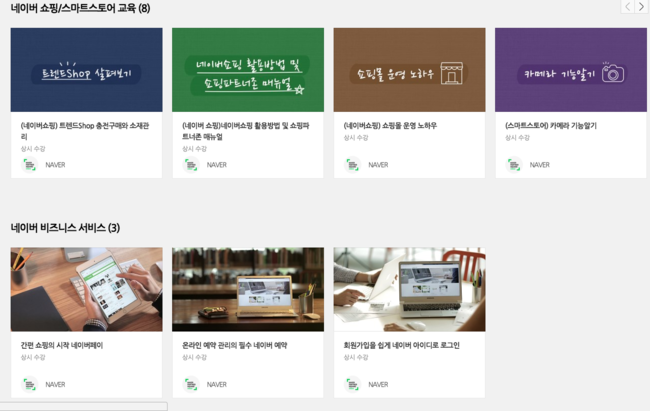This screenshot has width=650, height=411.
Task: Click the NAVER avatar icon on 쇼핑파트너존 매뉴얼 card
Action: (191, 165)
